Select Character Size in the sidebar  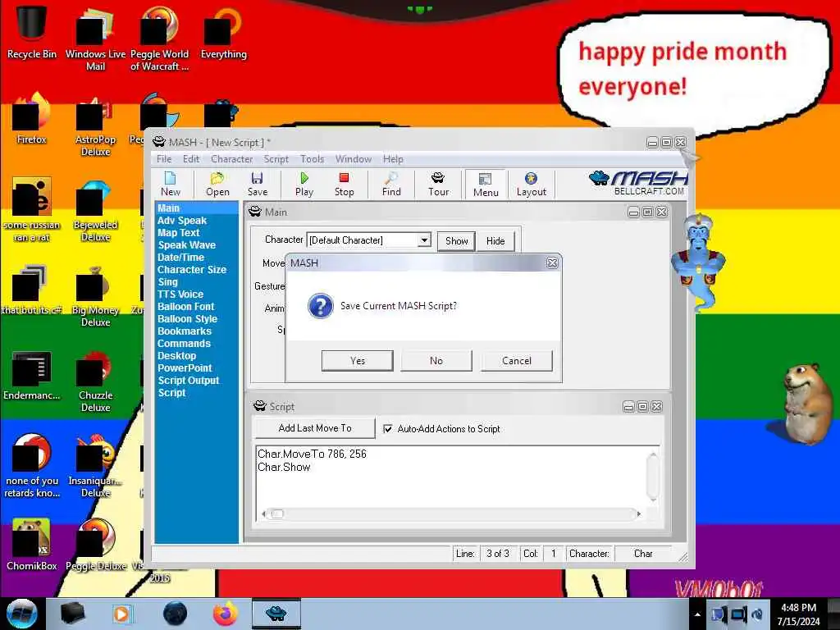click(192, 269)
